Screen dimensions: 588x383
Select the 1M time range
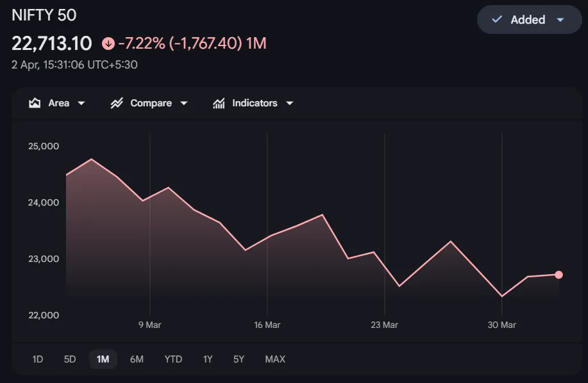(103, 359)
